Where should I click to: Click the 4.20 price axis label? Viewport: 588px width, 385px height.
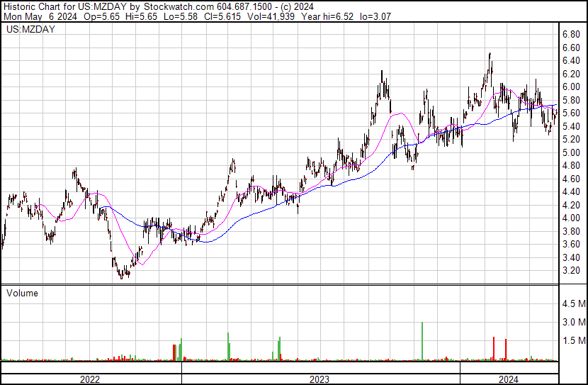(572, 205)
